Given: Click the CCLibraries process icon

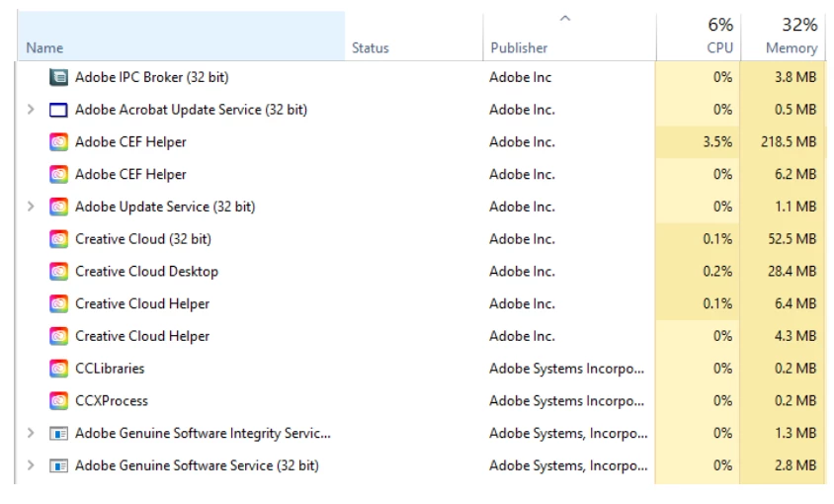Looking at the screenshot, I should click(x=58, y=369).
